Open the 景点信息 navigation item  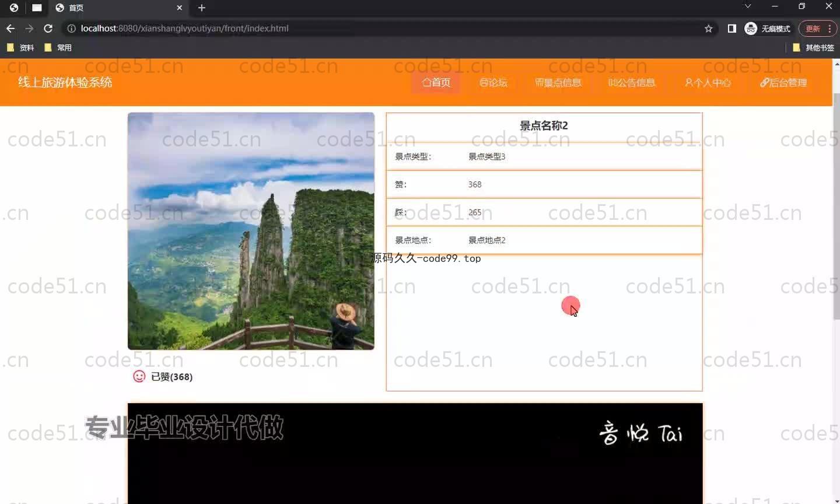coord(558,82)
